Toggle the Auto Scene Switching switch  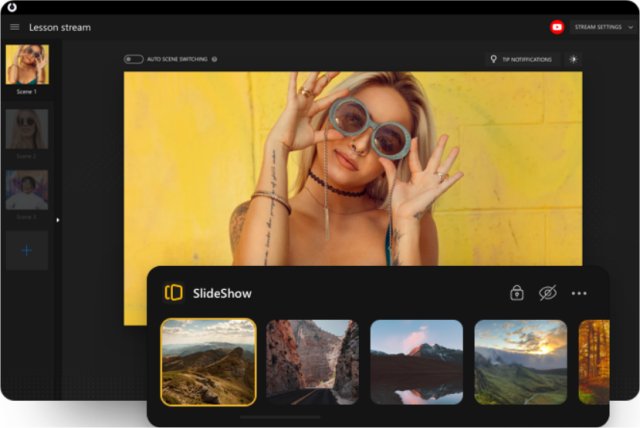coord(133,59)
